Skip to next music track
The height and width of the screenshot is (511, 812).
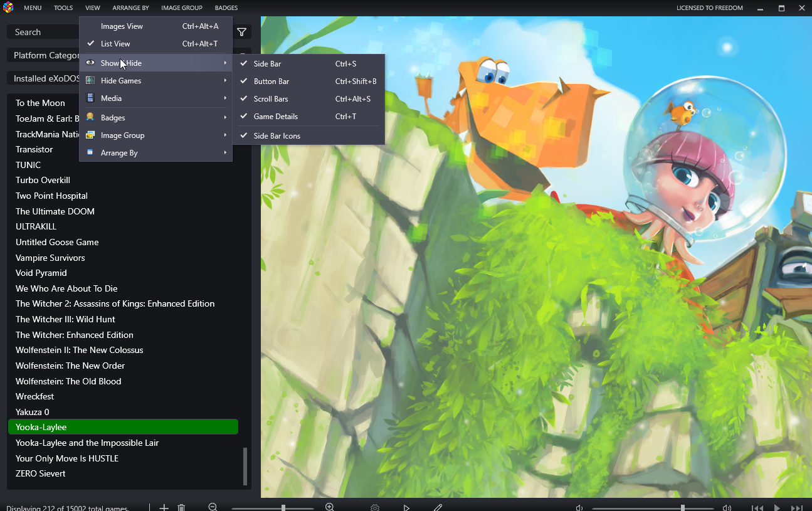pos(797,508)
